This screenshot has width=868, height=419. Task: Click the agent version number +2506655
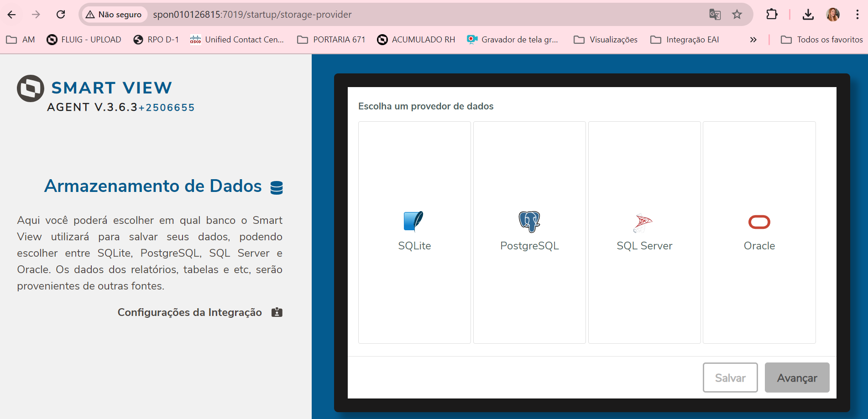pos(167,108)
